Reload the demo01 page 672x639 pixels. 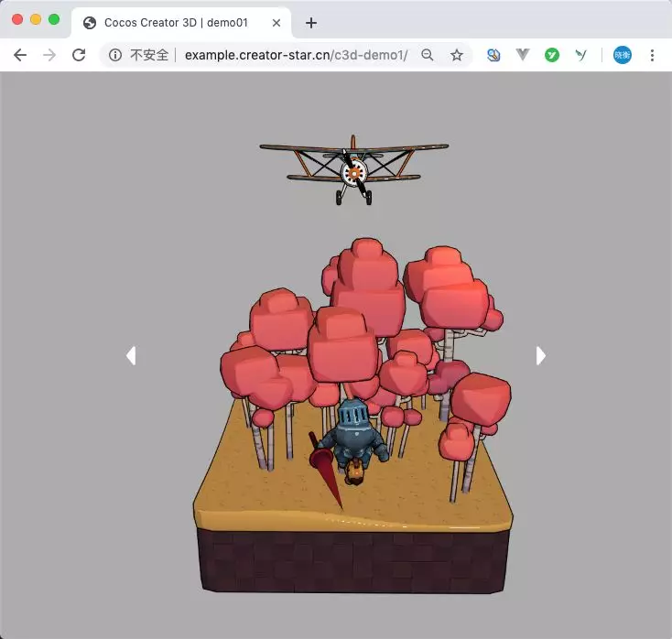tap(79, 55)
